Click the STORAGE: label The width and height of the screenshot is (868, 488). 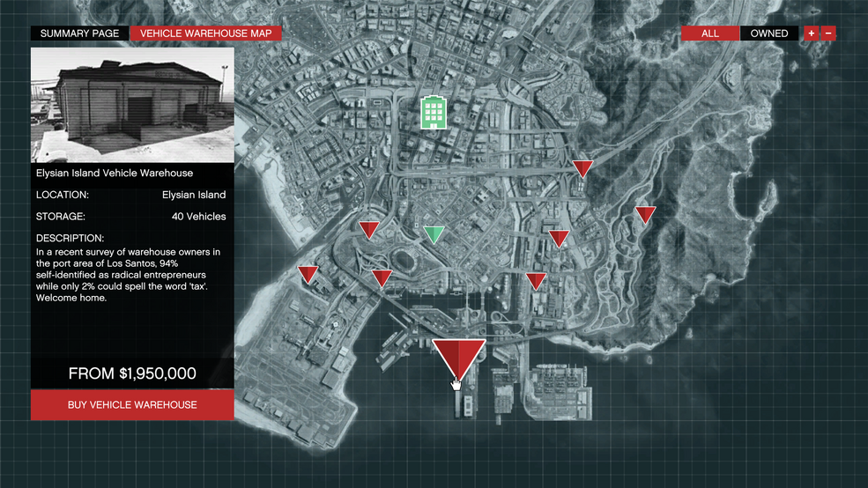coord(61,217)
